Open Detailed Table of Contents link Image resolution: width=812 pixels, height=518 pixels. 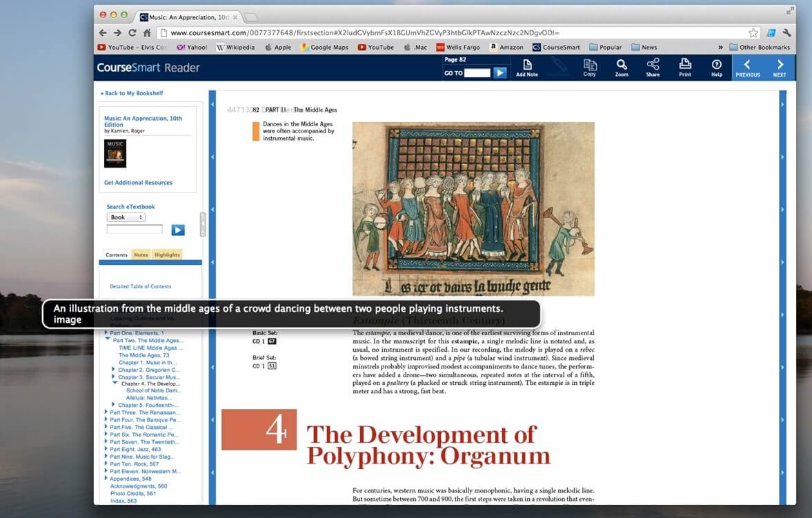tap(140, 286)
